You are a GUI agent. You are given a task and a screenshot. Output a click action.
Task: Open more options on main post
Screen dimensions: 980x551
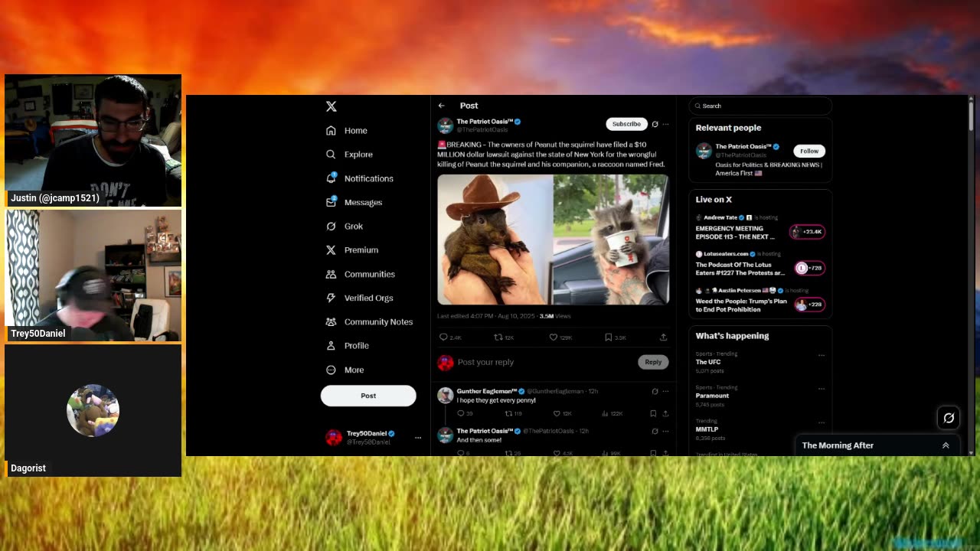point(665,124)
